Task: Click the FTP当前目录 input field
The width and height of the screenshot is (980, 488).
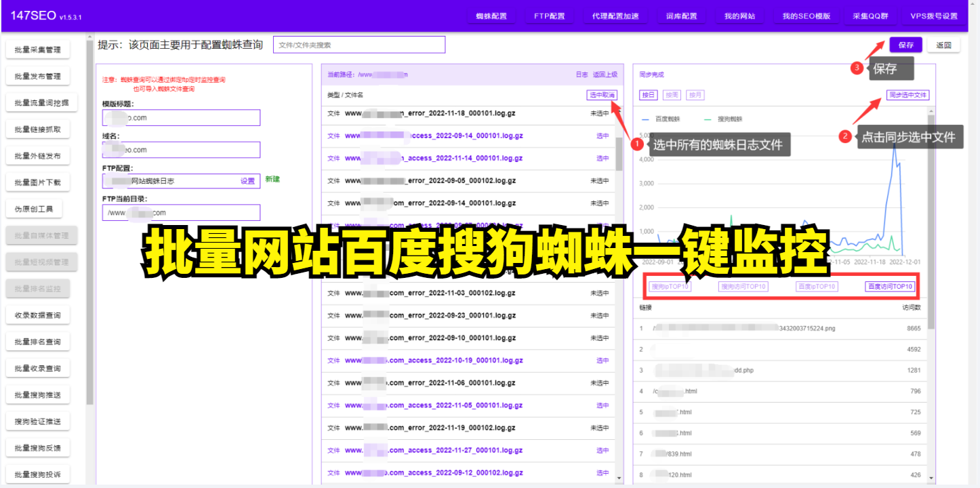Action: point(181,213)
